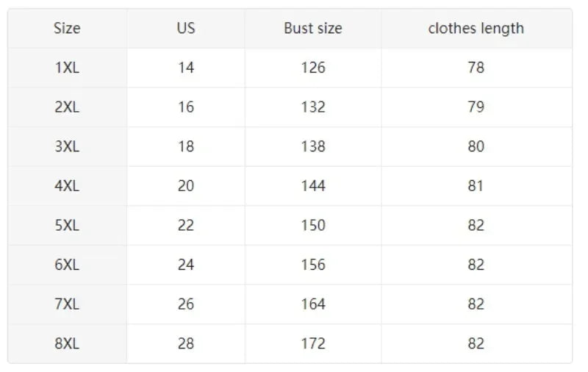Click clothes length 80 cell
The height and width of the screenshot is (372, 588).
click(476, 146)
